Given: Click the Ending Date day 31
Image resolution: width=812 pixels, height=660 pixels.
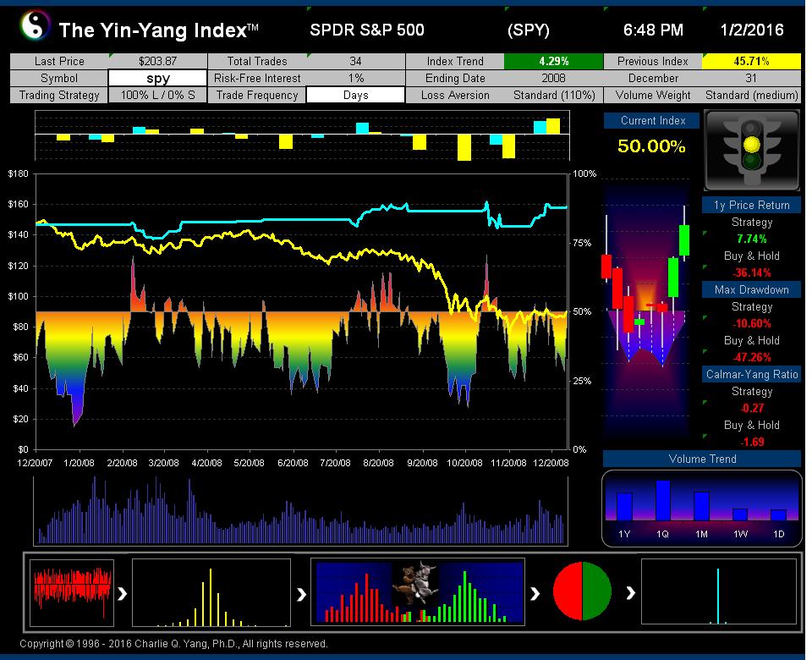Looking at the screenshot, I should click(751, 78).
